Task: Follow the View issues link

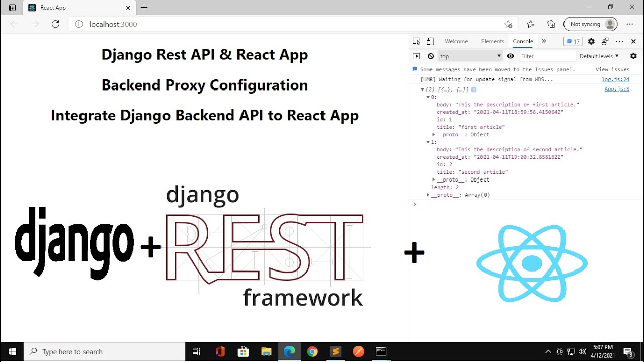Action: [x=612, y=70]
